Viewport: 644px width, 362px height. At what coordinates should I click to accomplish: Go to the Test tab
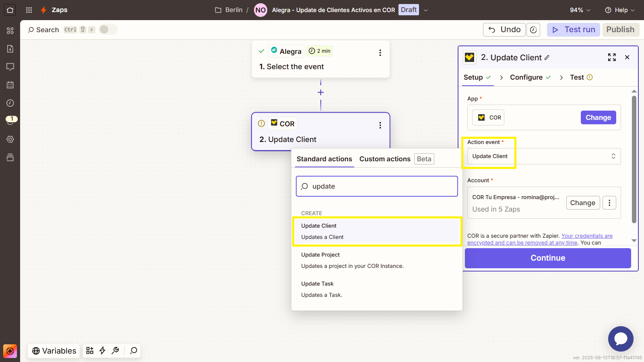[581, 77]
